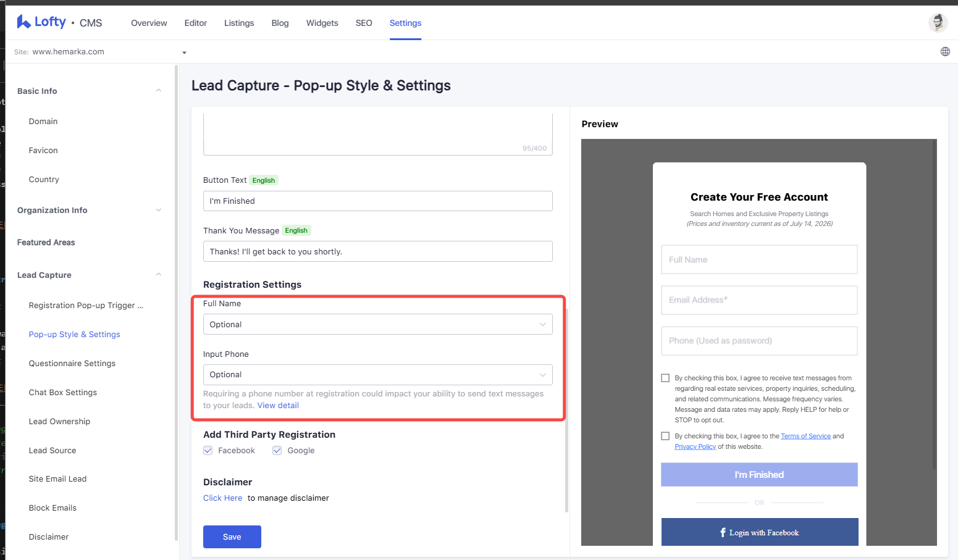Image resolution: width=958 pixels, height=560 pixels.
Task: Open Questionnaire Settings in sidebar
Action: pos(72,364)
